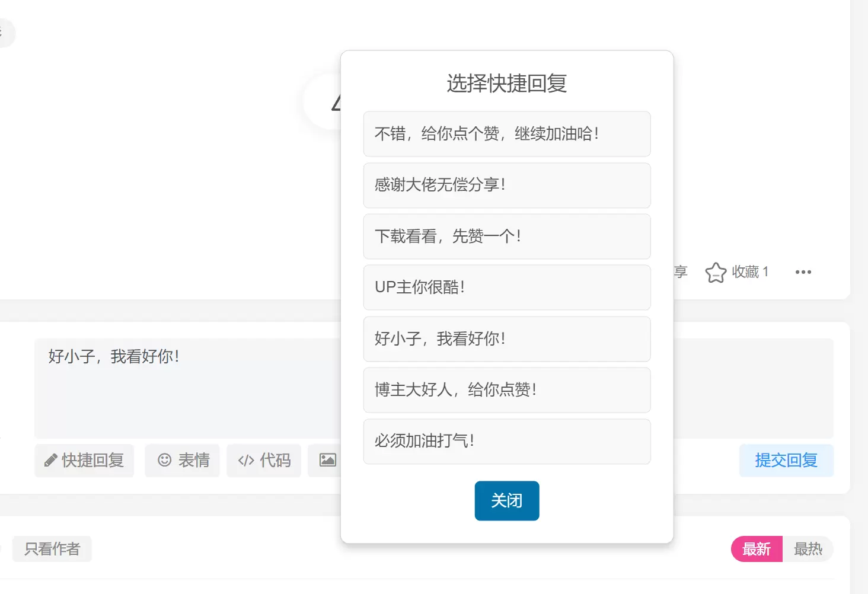
Task: Submit the reply with 提交回复
Action: pos(786,461)
